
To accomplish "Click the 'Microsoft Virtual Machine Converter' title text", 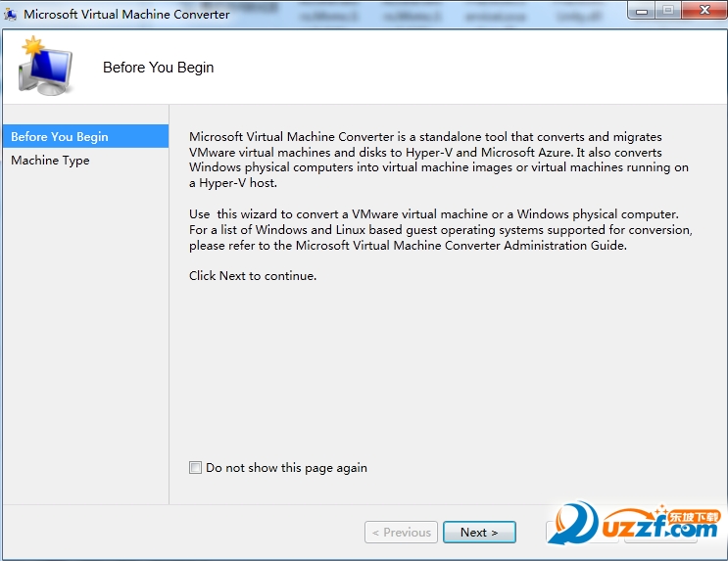I will pyautogui.click(x=126, y=15).
